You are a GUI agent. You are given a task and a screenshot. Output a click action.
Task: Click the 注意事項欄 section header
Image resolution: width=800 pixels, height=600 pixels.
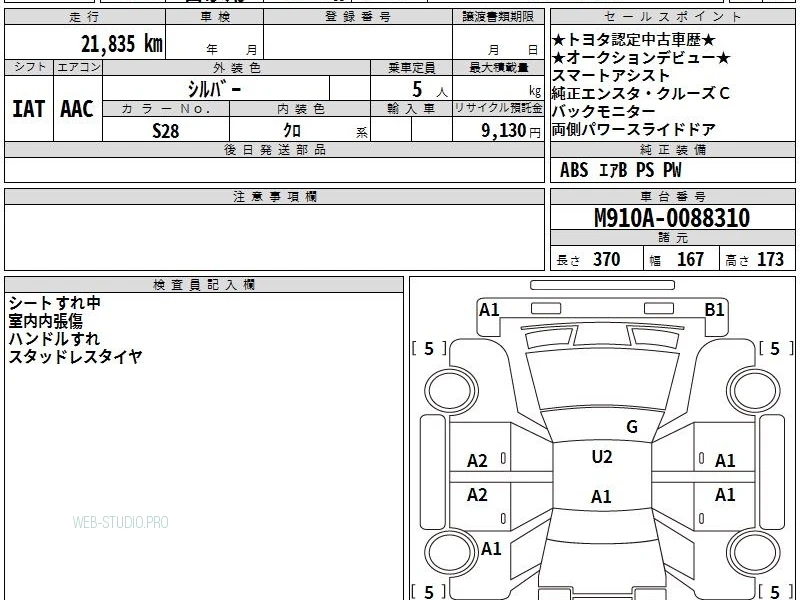[x=274, y=196]
